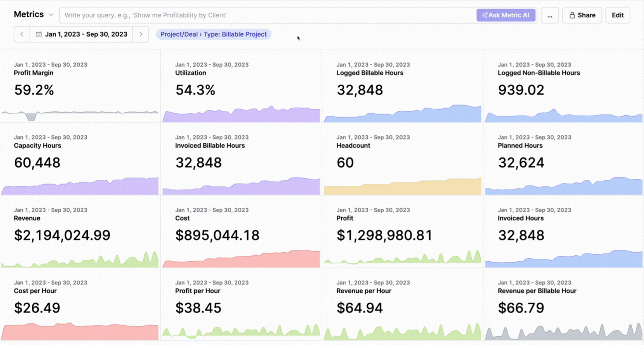Click the sparkle icon on Ask Metric AI
The height and width of the screenshot is (345, 644).
[x=485, y=15]
